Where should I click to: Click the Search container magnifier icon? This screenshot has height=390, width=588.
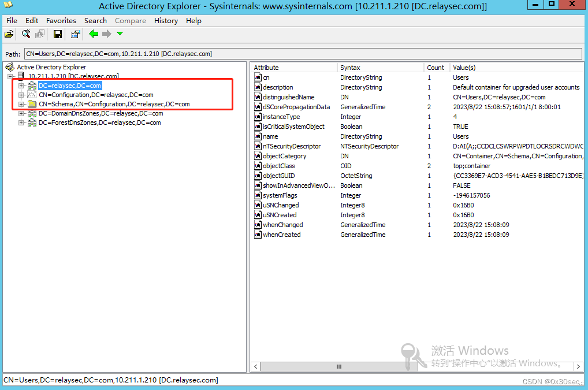26,34
